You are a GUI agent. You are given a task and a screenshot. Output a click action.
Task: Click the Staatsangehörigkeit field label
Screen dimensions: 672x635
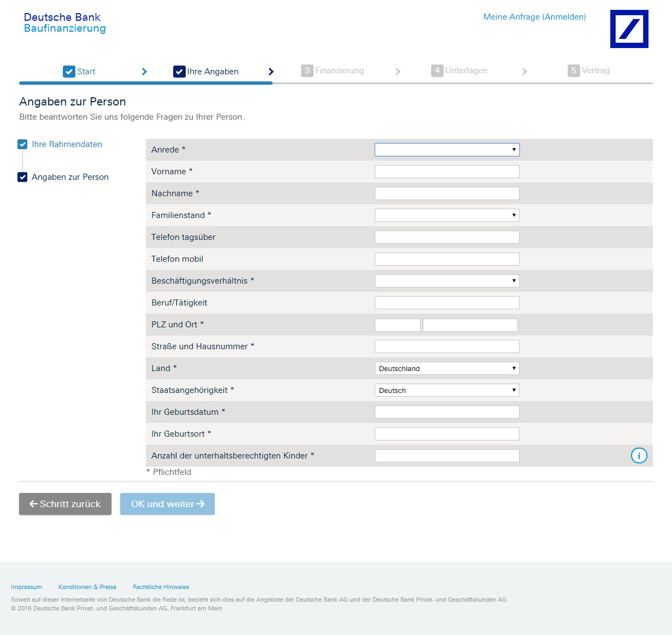[193, 390]
